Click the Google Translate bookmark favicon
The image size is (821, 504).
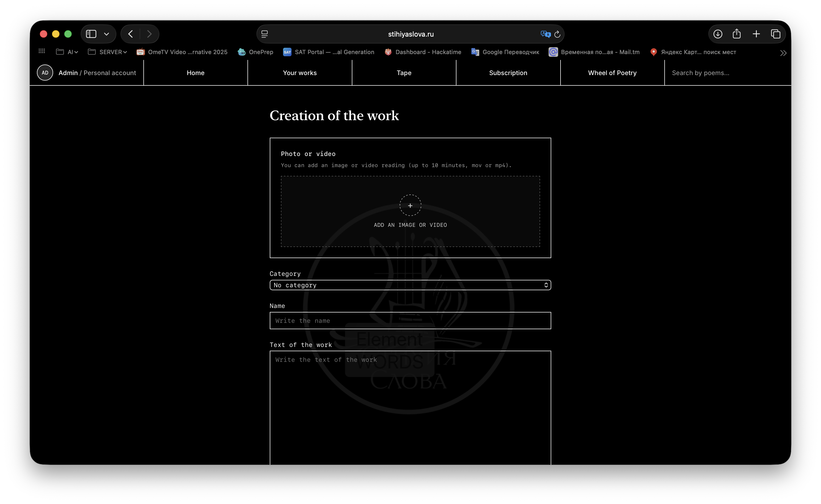(475, 52)
